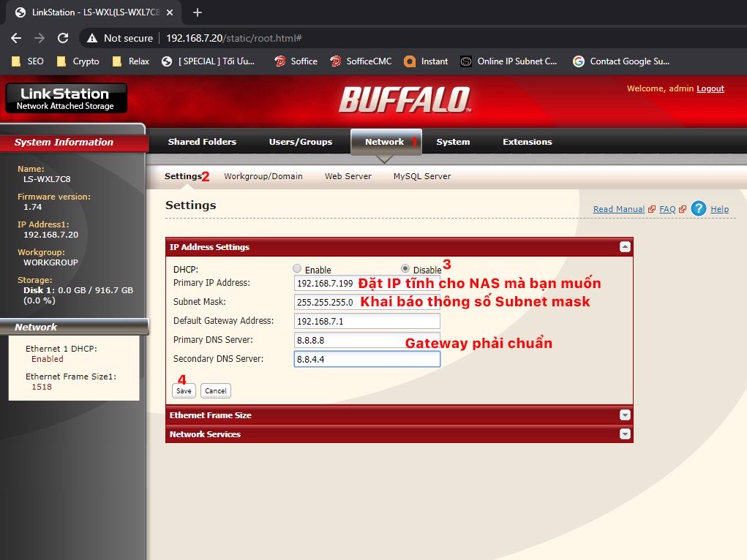
Task: Click the Help text link
Action: (719, 209)
